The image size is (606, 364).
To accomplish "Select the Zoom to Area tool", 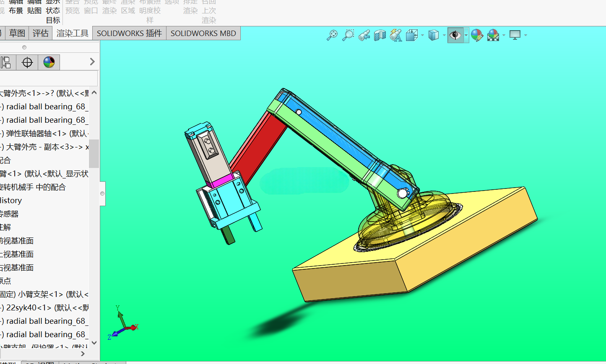I will 348,35.
